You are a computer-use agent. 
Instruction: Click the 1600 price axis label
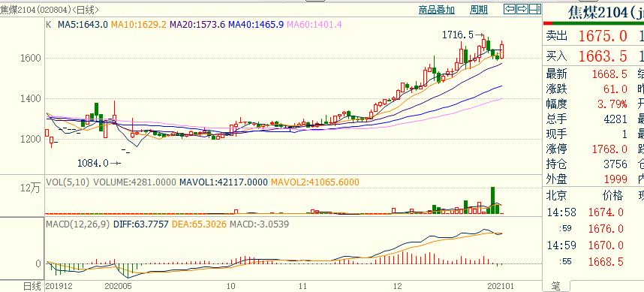pos(30,59)
